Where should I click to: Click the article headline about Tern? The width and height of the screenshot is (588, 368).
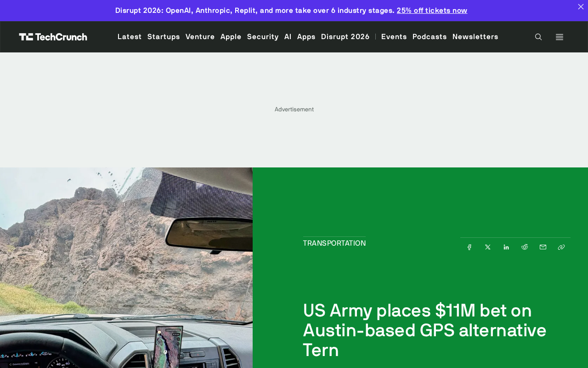pyautogui.click(x=424, y=330)
